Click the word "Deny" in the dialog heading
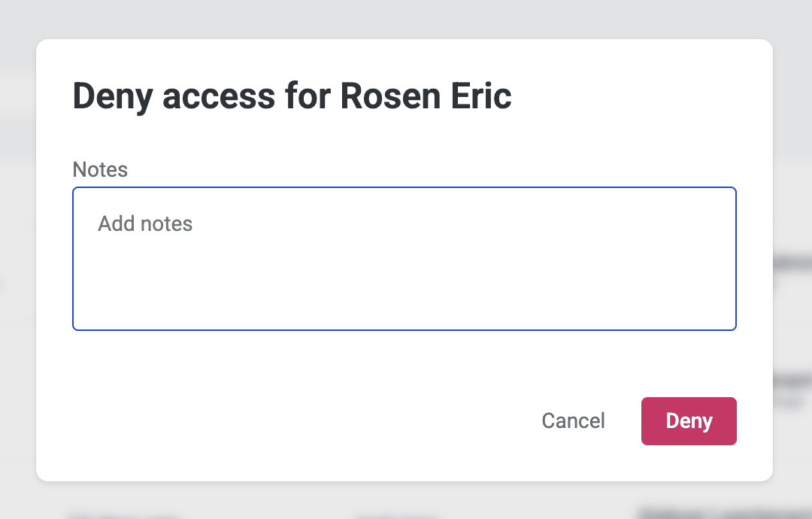 112,96
